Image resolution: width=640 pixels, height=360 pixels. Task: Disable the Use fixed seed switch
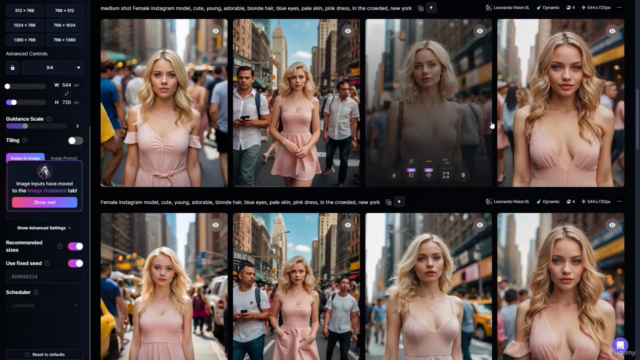pos(75,263)
